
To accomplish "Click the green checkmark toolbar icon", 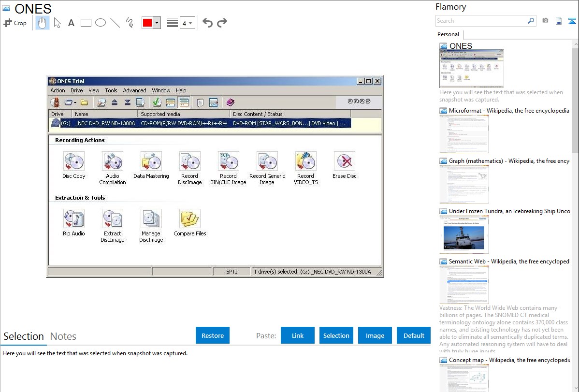I will 157,102.
